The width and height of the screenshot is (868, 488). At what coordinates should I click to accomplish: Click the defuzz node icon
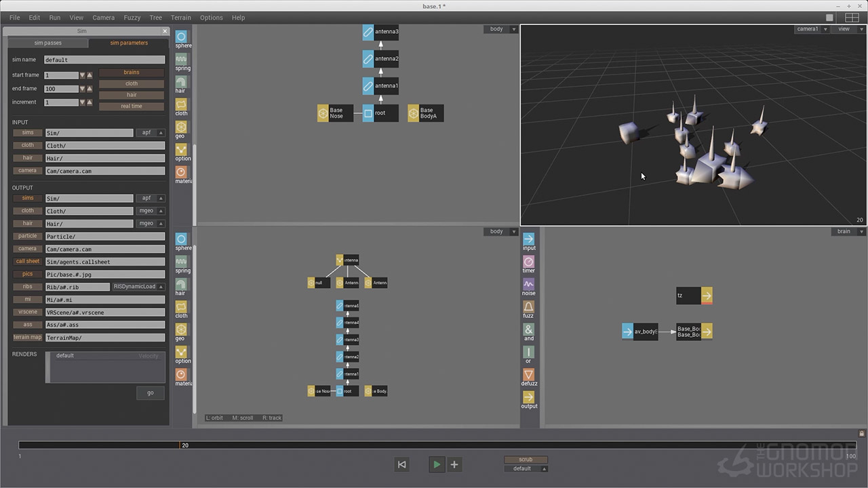tap(528, 375)
